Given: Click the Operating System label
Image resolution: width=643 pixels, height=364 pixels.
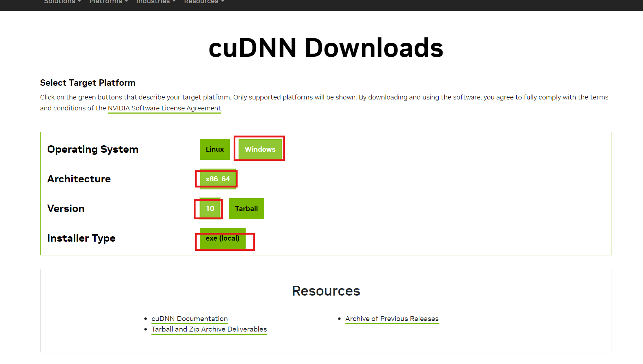Looking at the screenshot, I should tap(93, 150).
